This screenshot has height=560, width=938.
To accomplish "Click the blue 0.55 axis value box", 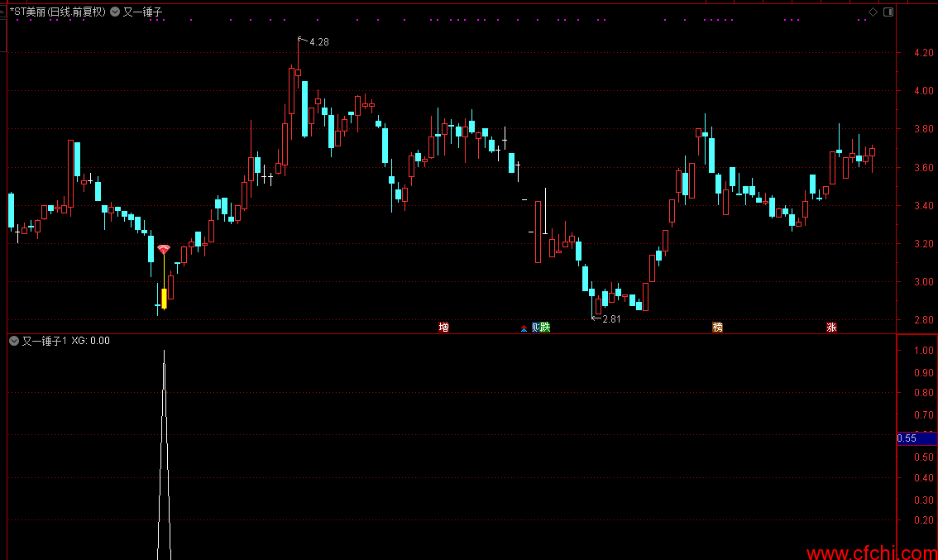I will (x=917, y=438).
